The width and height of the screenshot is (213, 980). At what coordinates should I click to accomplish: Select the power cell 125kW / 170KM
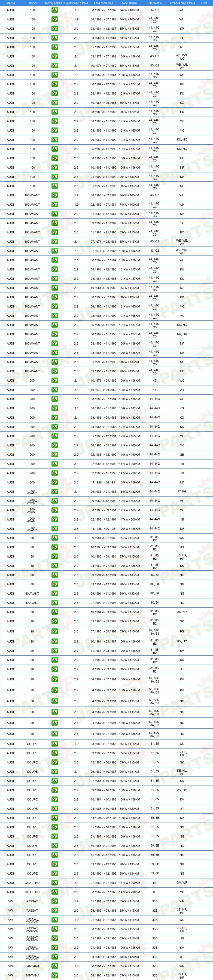pyautogui.click(x=129, y=389)
